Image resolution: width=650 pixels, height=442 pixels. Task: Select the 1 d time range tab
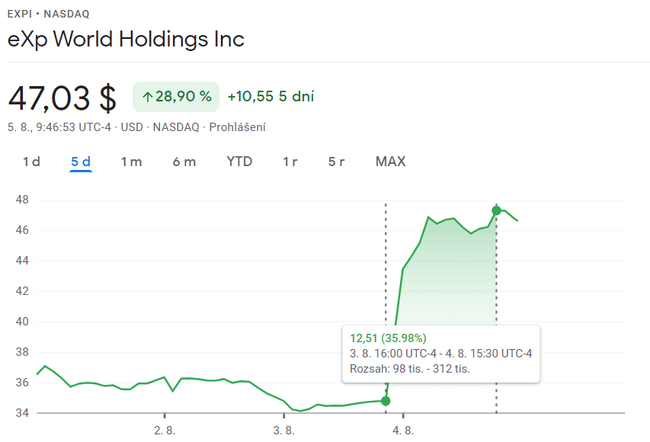(x=31, y=162)
